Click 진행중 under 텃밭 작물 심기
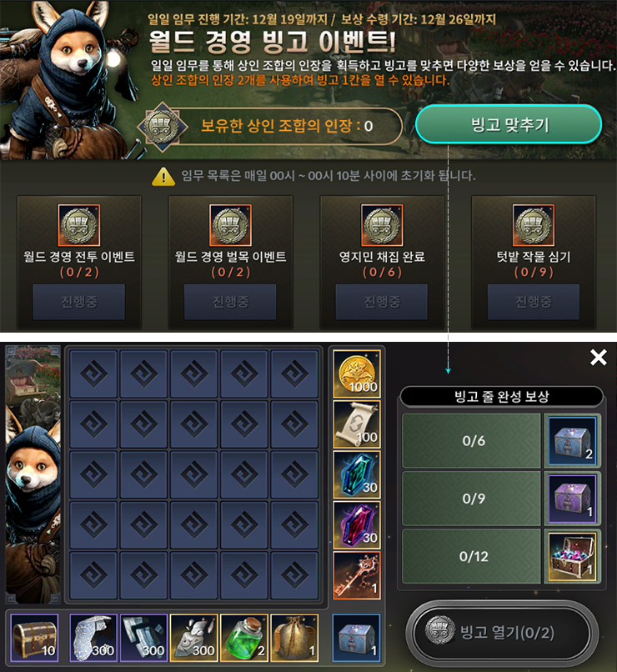 point(534,302)
